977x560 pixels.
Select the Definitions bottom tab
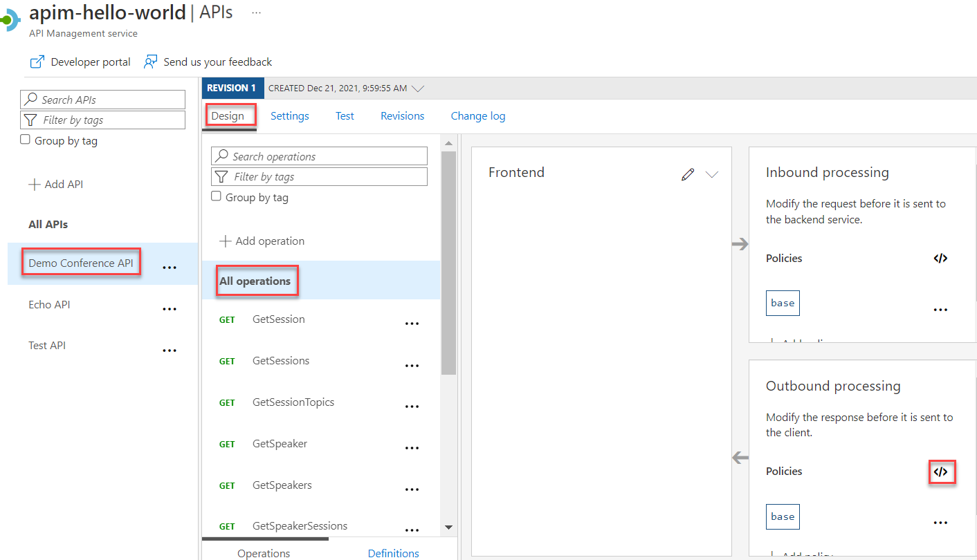coord(393,553)
